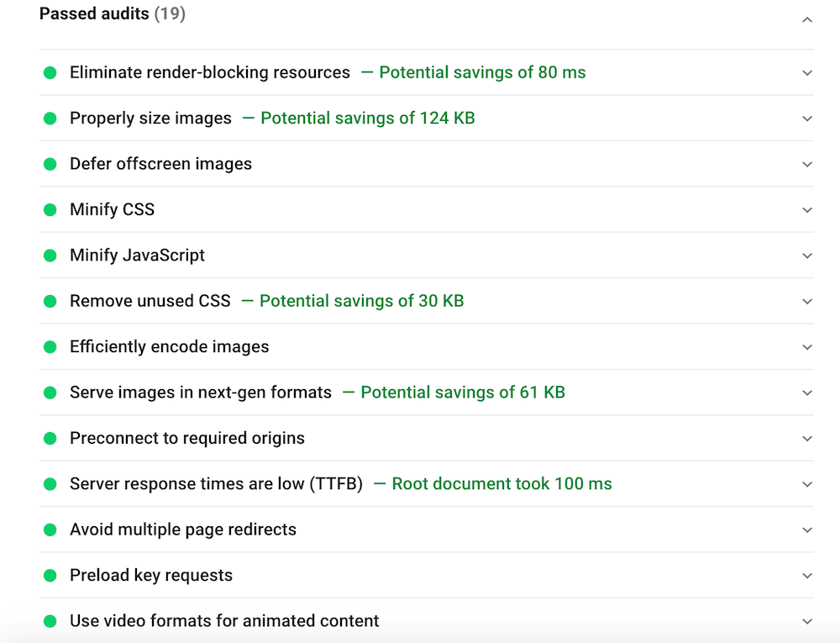Click green status dot for Remove unused CSS
This screenshot has height=643, width=840.
click(x=50, y=301)
